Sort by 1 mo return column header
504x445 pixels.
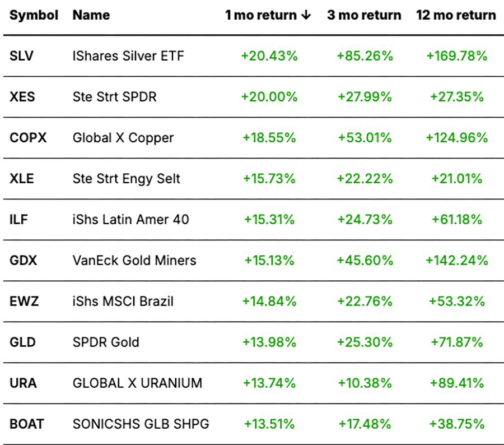(x=268, y=15)
